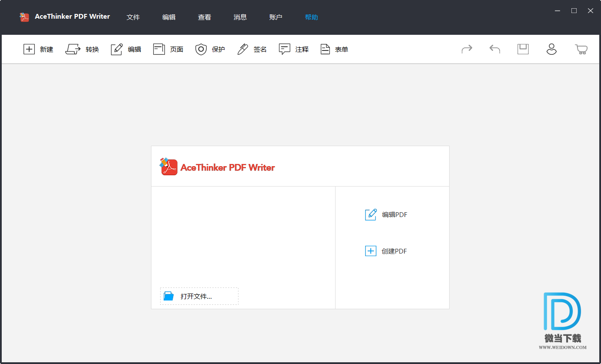Click the 编辑PDF pencil icon
Image resolution: width=601 pixels, height=364 pixels.
(371, 214)
